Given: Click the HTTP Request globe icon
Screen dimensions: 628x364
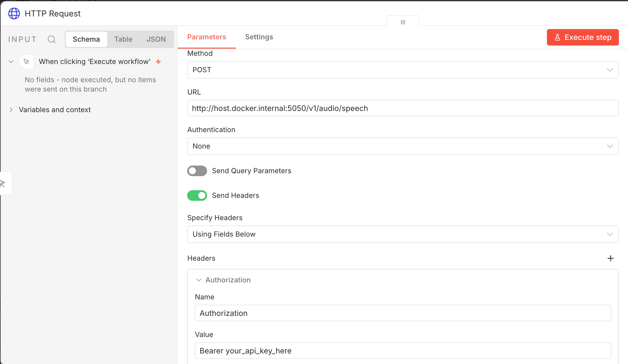Looking at the screenshot, I should [x=14, y=14].
